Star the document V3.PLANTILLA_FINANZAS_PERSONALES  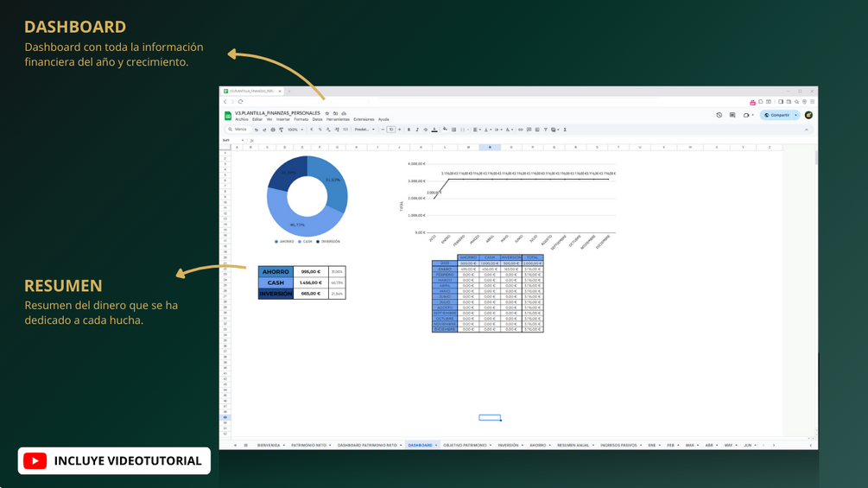[327, 113]
